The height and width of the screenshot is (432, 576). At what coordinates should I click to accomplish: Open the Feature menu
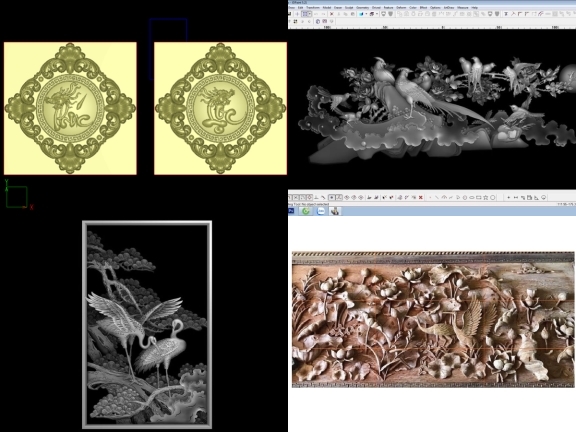coord(388,7)
